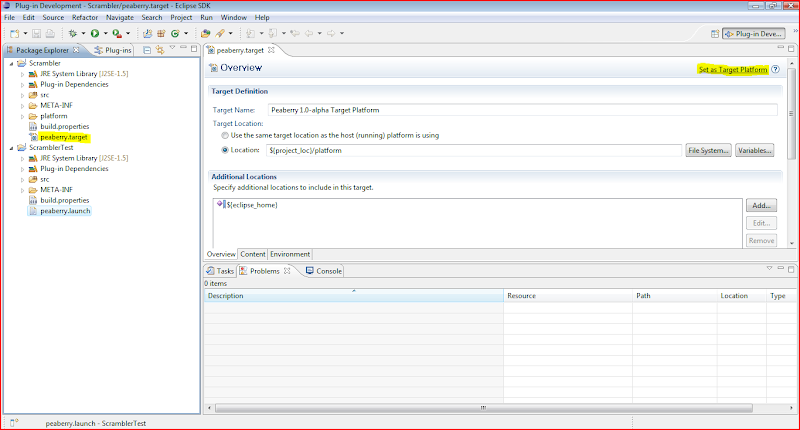Switch to the Environment editor tab
This screenshot has width=800, height=430.
point(290,254)
